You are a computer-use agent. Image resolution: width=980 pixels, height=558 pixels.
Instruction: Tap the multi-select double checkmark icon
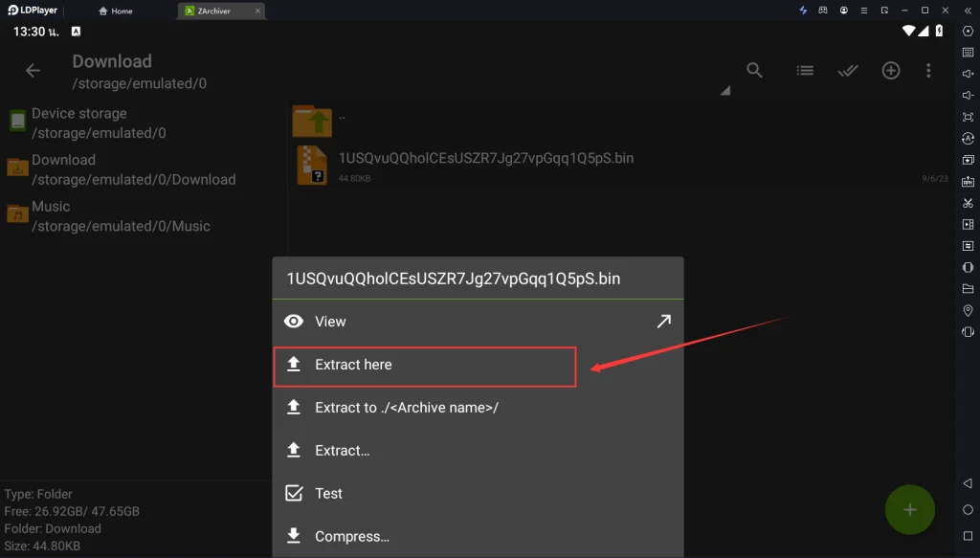pyautogui.click(x=848, y=71)
